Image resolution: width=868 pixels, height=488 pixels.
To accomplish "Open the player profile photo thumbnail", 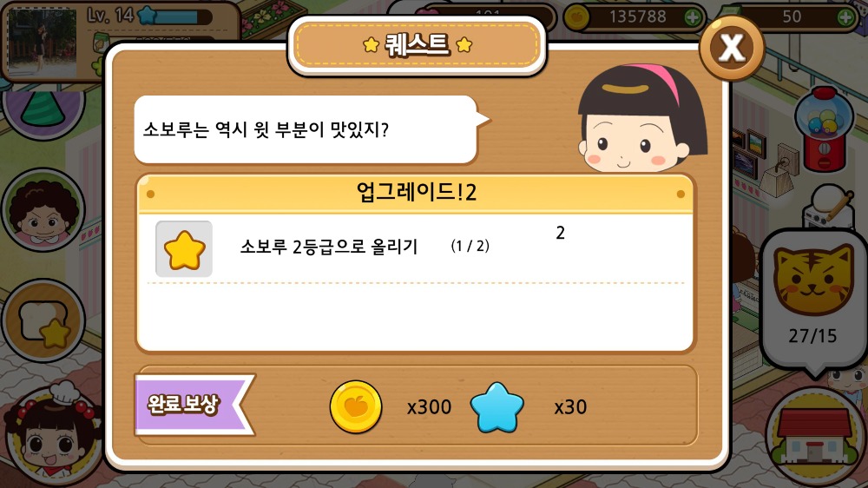I will point(42,43).
